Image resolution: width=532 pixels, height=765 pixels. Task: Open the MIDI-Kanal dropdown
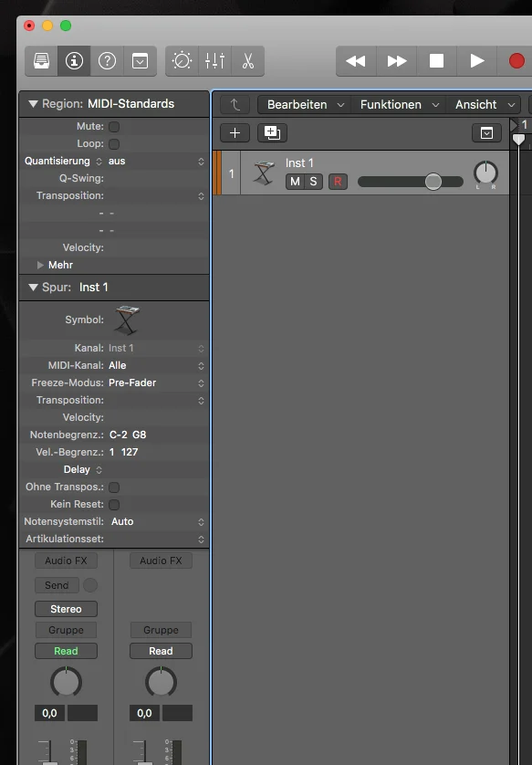coord(156,365)
